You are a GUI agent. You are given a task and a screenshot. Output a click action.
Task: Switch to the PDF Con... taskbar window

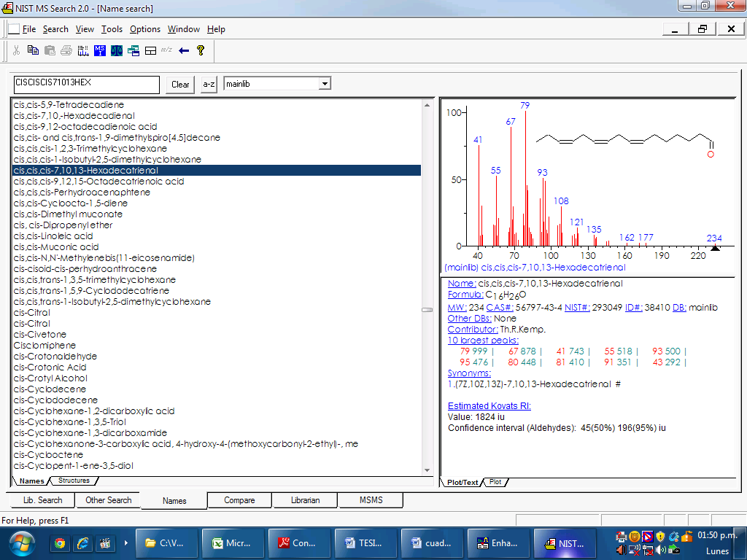click(x=299, y=543)
